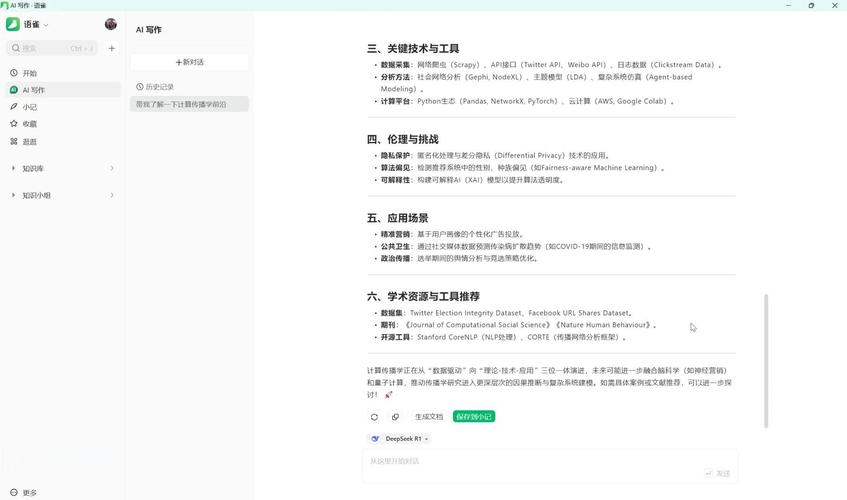Expand the 知识小组 tree triangle
The width and height of the screenshot is (847, 500).
(x=14, y=195)
